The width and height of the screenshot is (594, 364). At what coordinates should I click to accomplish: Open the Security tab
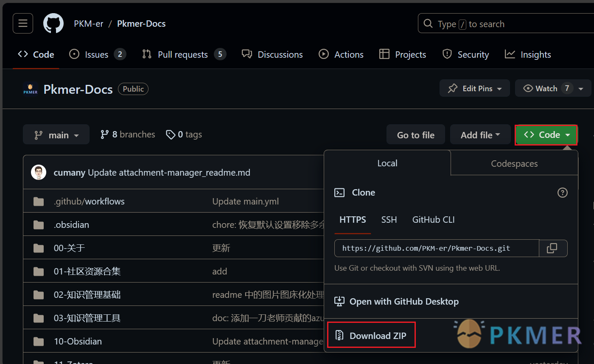click(x=465, y=54)
